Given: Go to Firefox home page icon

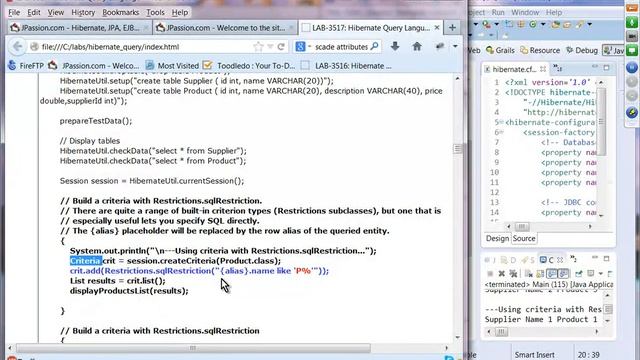Looking at the screenshot, I should pyautogui.click(x=417, y=47).
